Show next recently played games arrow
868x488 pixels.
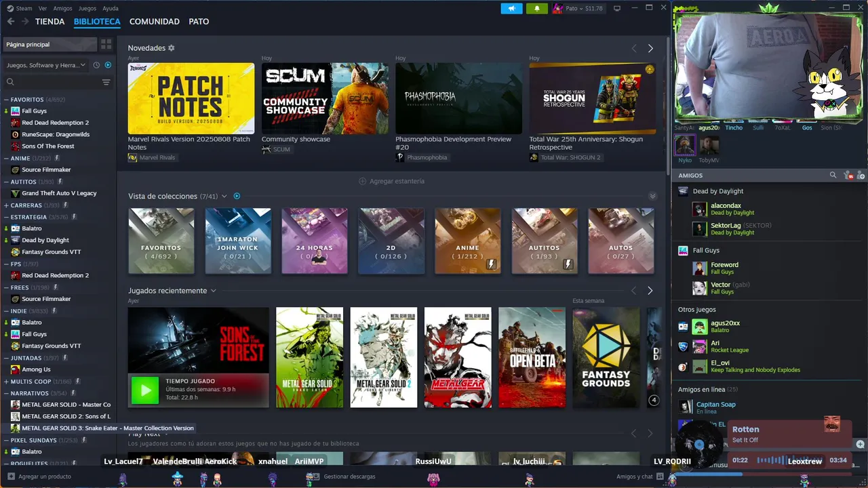click(650, 290)
